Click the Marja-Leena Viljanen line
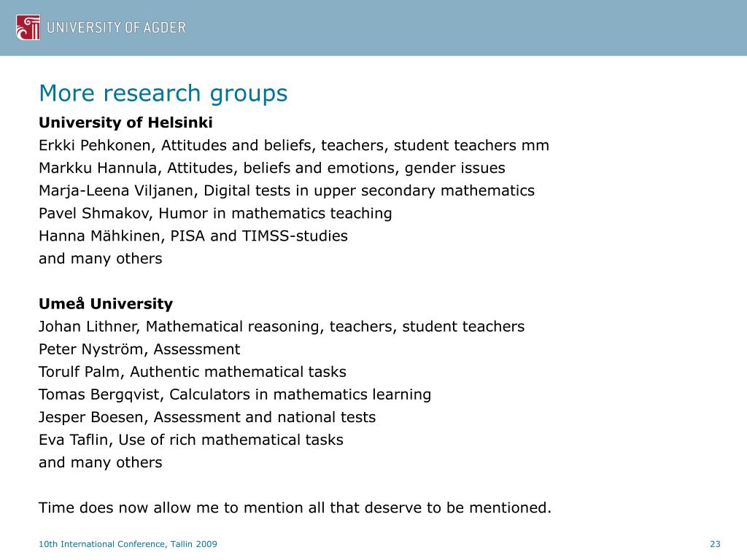Screen dimensions: 747x560 coord(287,191)
